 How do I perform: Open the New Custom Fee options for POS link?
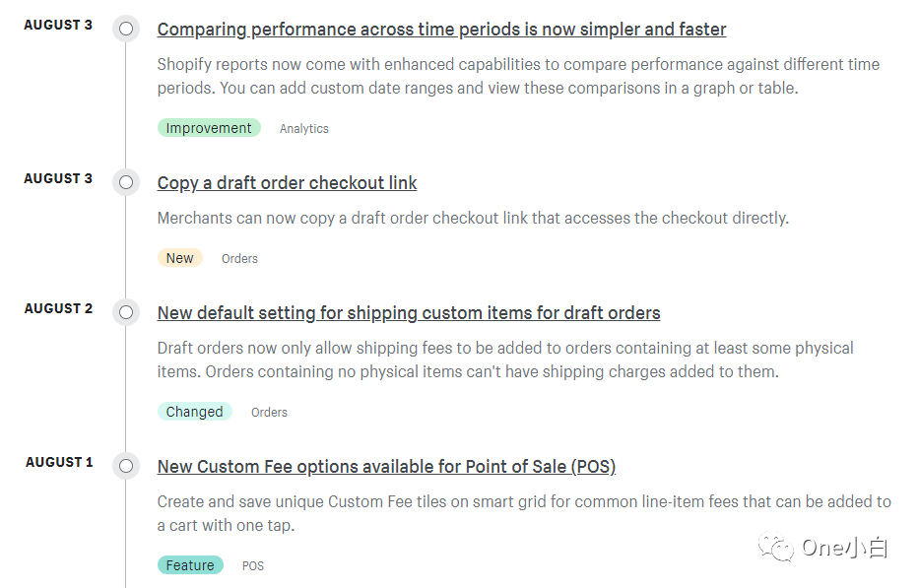pos(386,467)
